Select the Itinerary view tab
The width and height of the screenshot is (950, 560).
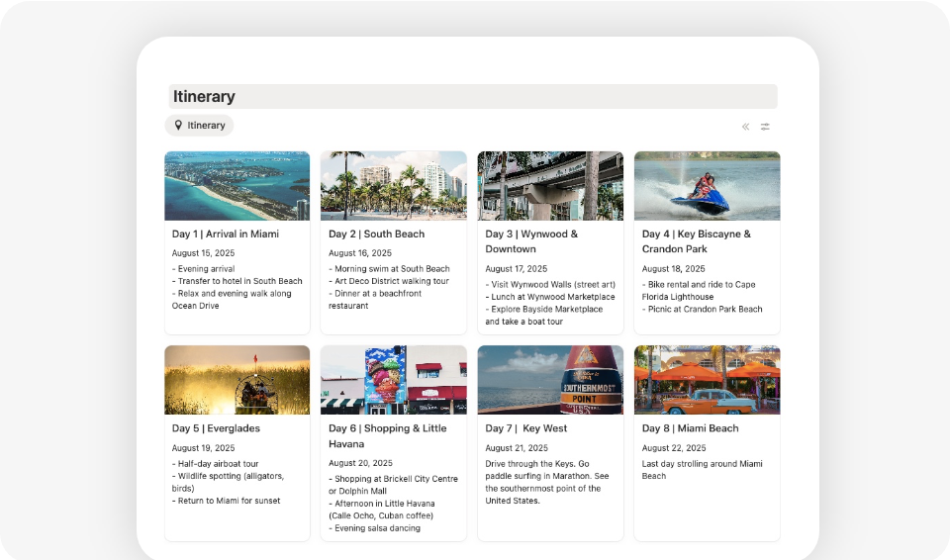199,125
